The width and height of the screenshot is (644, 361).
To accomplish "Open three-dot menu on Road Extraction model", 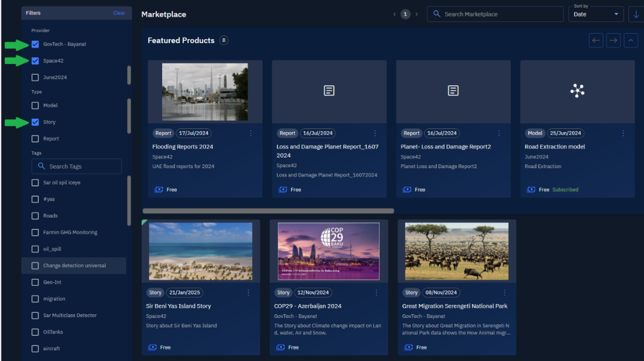I will coord(623,133).
